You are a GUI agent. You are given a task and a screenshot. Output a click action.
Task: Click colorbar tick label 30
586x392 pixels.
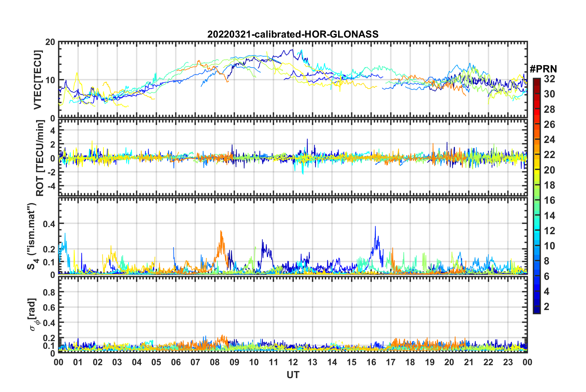click(x=549, y=94)
